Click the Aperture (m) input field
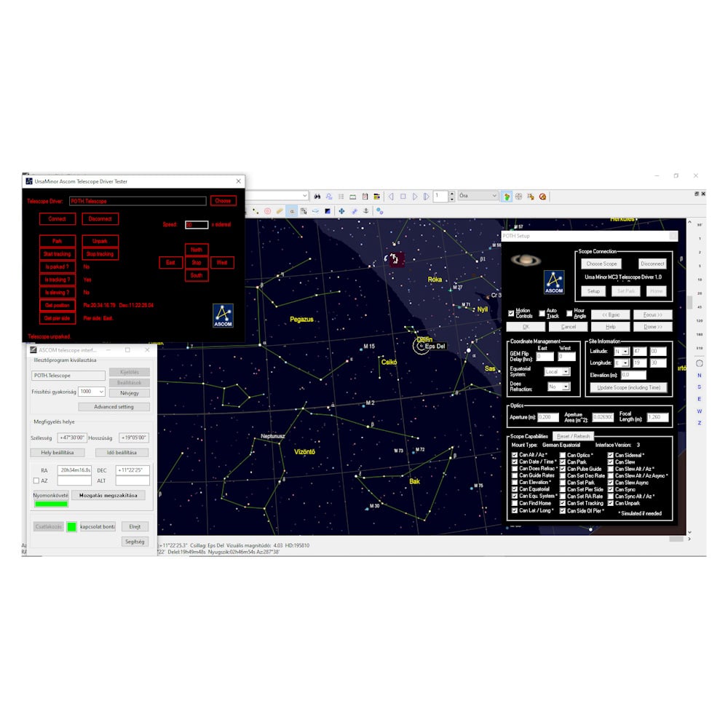The width and height of the screenshot is (728, 728). click(x=548, y=417)
